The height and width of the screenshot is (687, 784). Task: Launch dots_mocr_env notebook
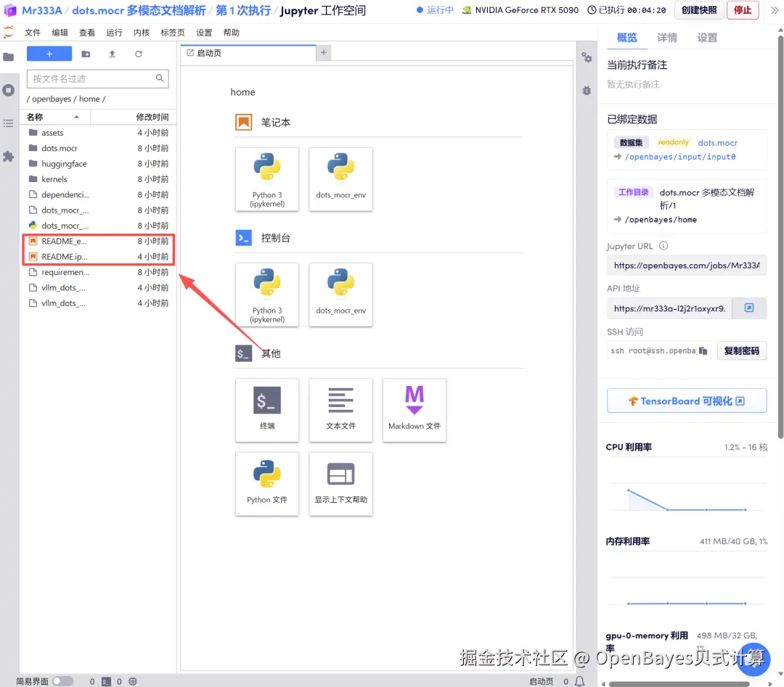[340, 179]
